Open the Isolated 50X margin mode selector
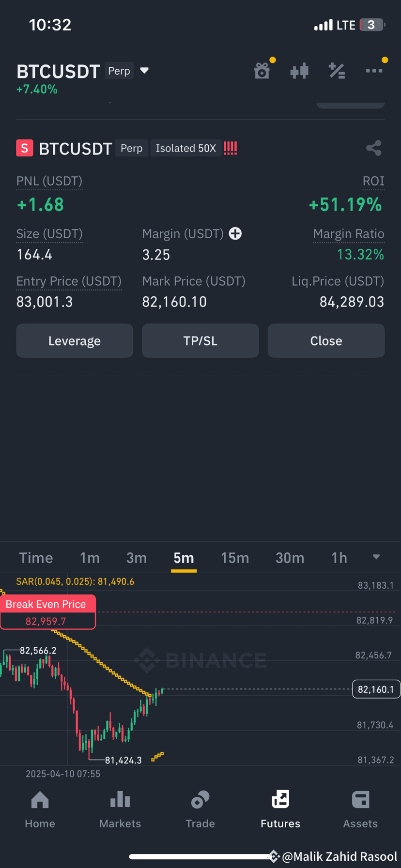Screen dimensions: 401x868 [186, 148]
